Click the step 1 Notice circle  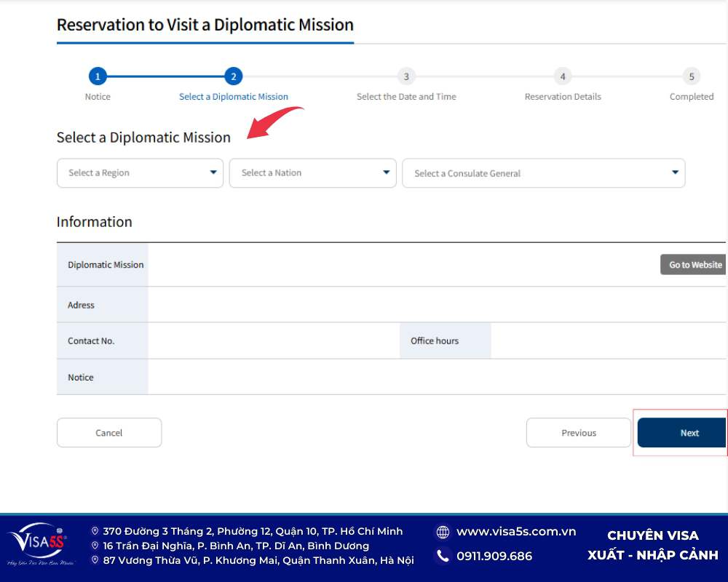(x=98, y=76)
